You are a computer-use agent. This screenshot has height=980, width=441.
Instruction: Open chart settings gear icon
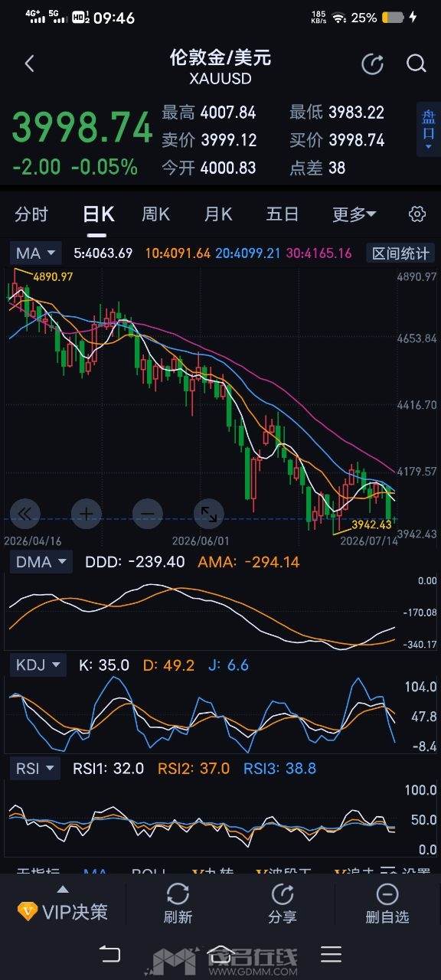click(x=417, y=214)
